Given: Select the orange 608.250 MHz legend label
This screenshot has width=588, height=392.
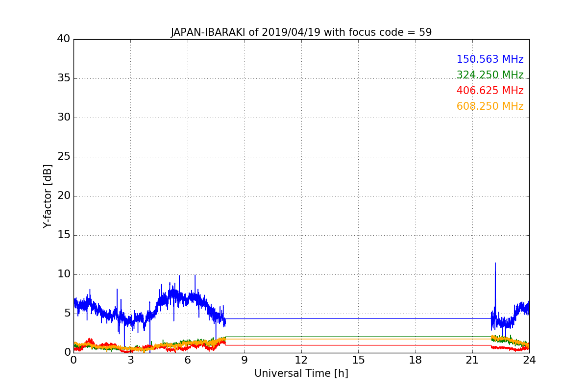Looking at the screenshot, I should [x=490, y=107].
